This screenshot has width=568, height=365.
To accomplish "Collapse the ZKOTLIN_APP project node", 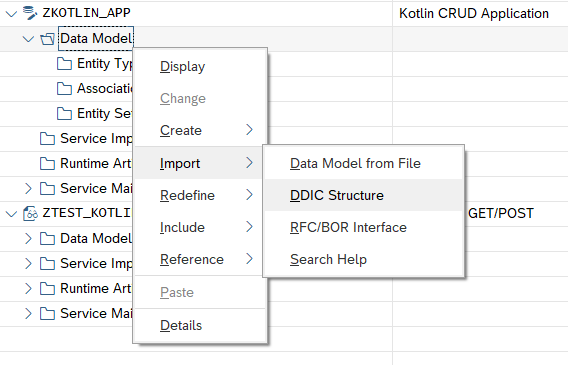I will [x=12, y=14].
